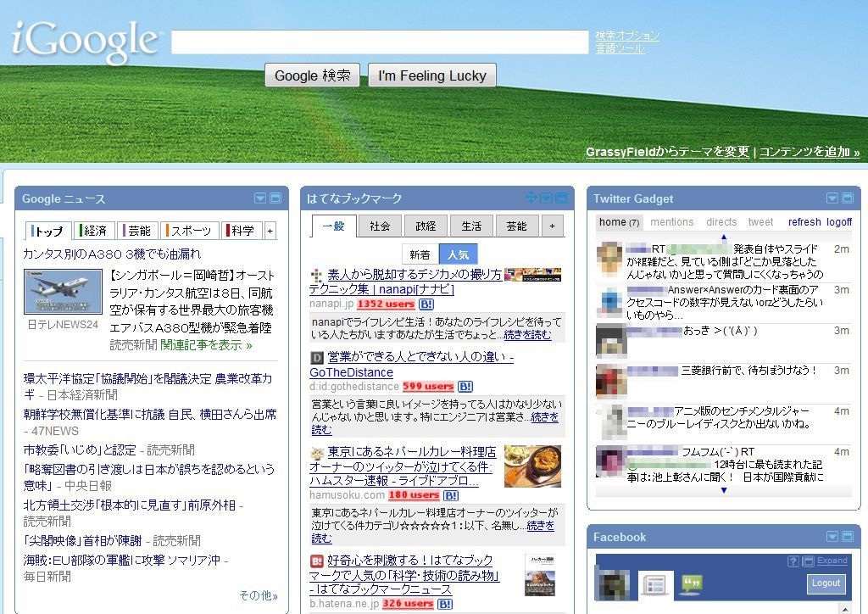The width and height of the screenshot is (868, 614).
Task: Click the Hatena B! icon after 180 users
Action: [451, 495]
